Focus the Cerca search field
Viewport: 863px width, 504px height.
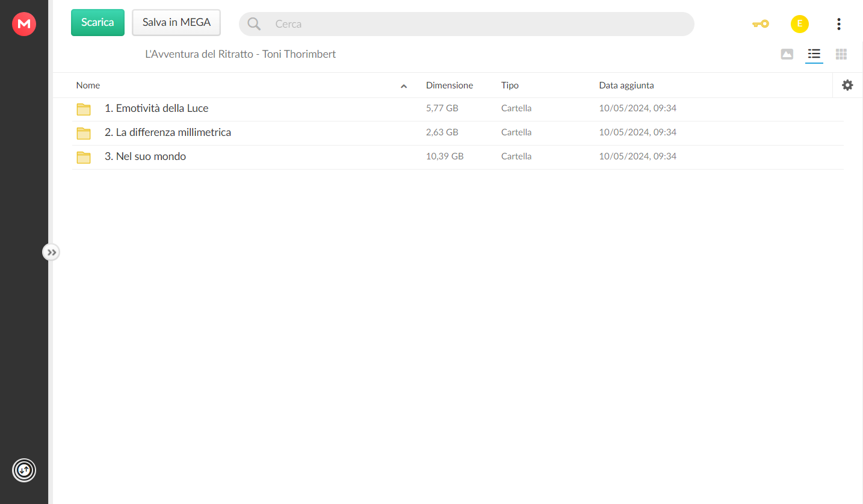[466, 24]
